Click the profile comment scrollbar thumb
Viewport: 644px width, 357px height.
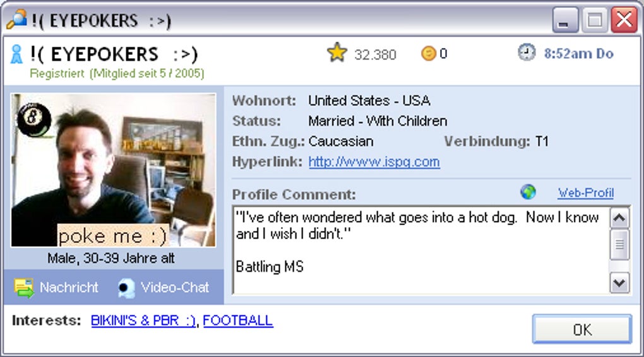(x=619, y=245)
